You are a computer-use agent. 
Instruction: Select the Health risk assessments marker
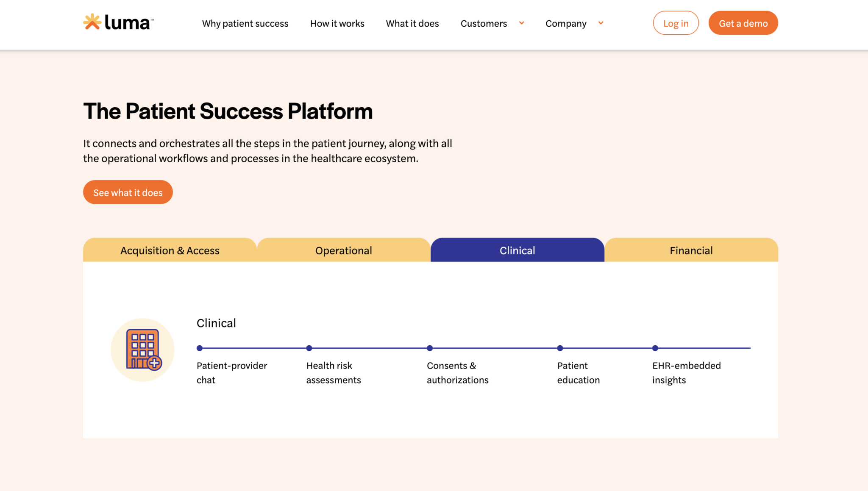click(309, 348)
